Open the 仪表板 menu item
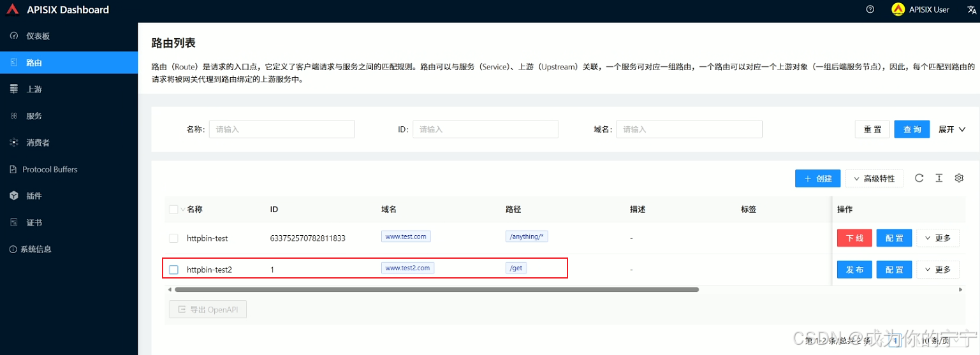Image resolution: width=980 pixels, height=355 pixels. pyautogui.click(x=69, y=36)
